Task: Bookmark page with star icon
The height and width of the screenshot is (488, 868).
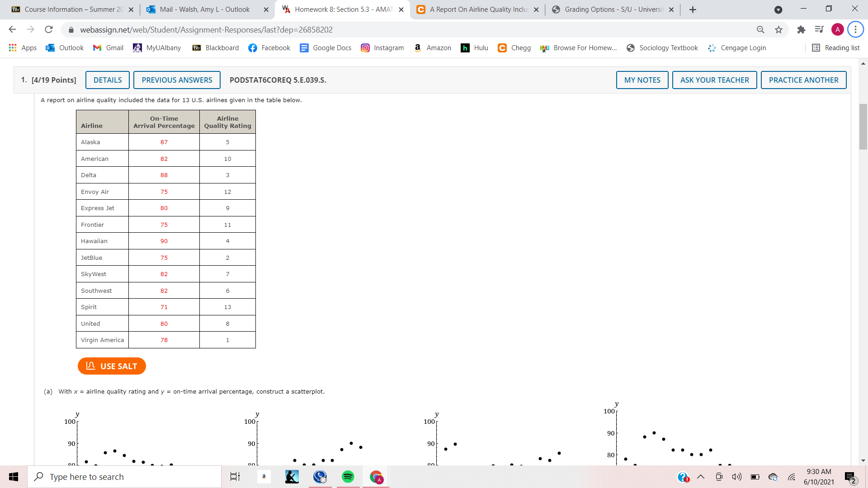Action: [778, 30]
